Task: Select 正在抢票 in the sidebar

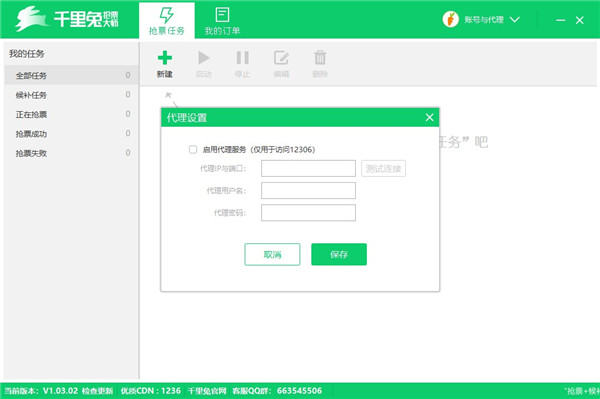Action: (71, 114)
